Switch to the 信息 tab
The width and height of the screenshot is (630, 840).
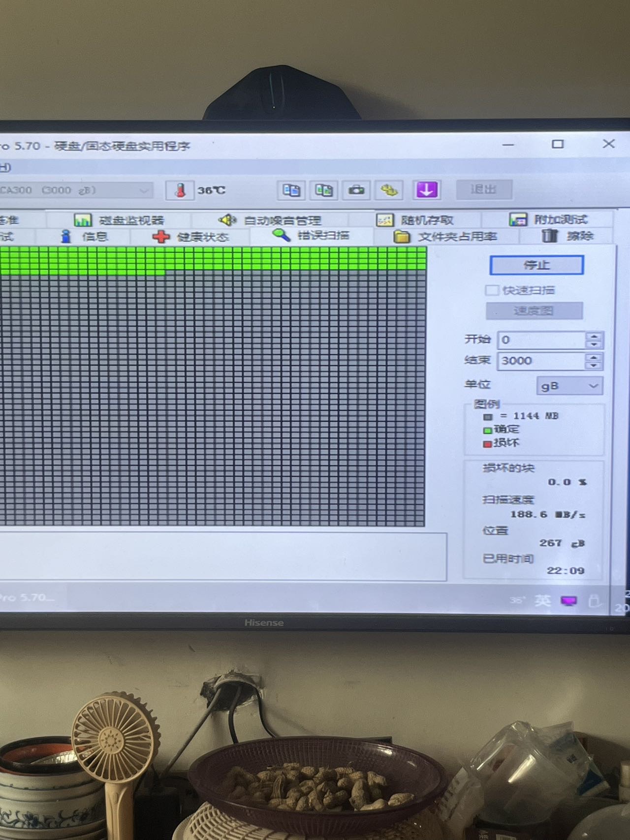tap(84, 237)
